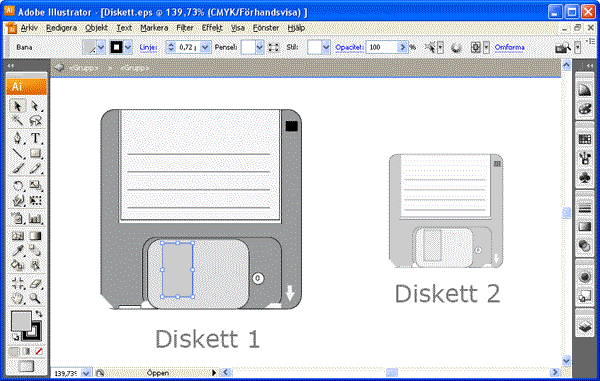Set paint mode to Gradient
600x381 pixels.
(x=26, y=351)
